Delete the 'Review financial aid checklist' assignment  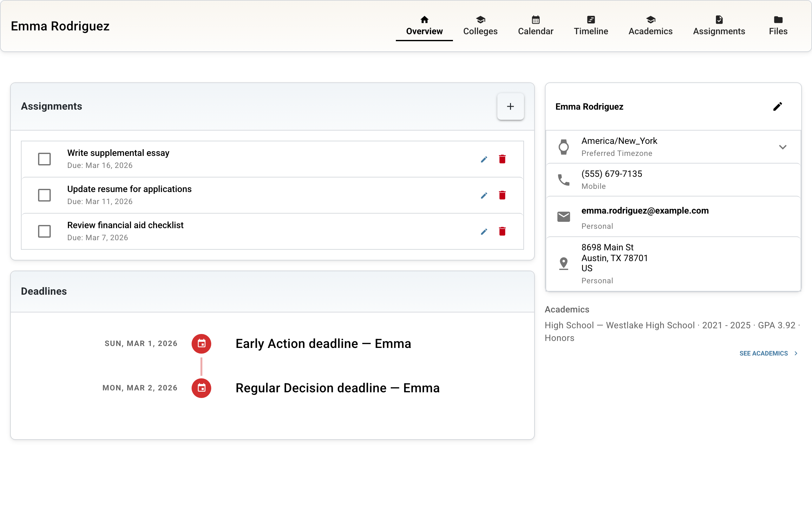coord(502,231)
